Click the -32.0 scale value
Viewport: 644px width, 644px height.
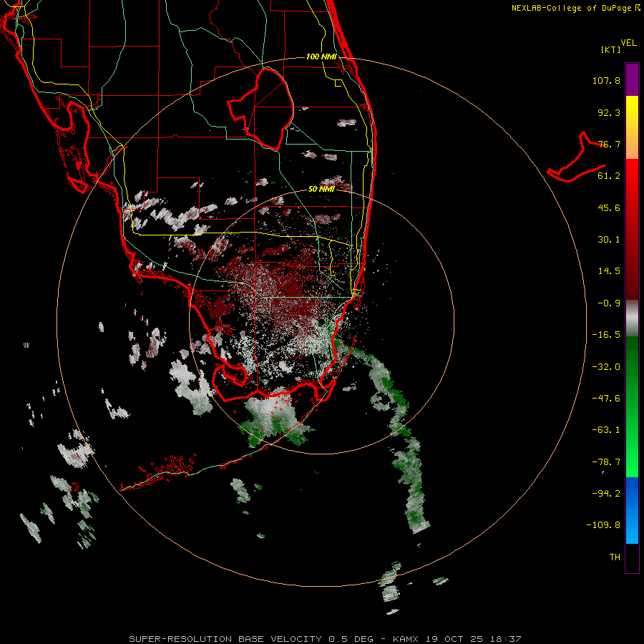pyautogui.click(x=606, y=367)
